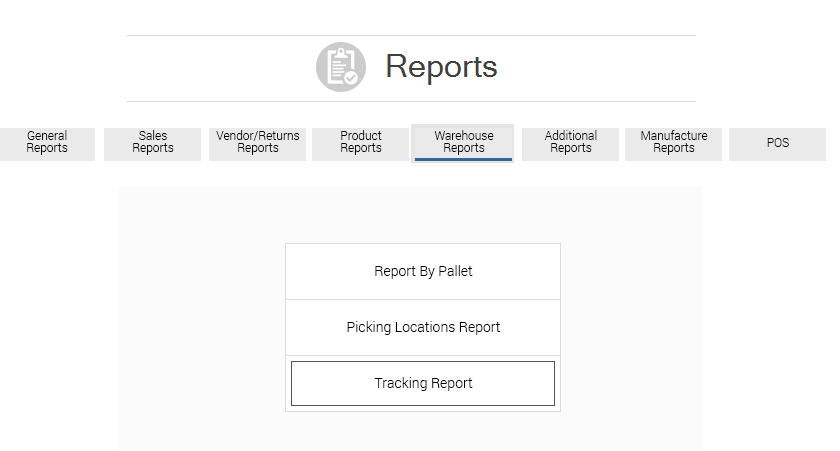Open the POS tab
Image resolution: width=840 pixels, height=451 pixels.
pos(778,143)
